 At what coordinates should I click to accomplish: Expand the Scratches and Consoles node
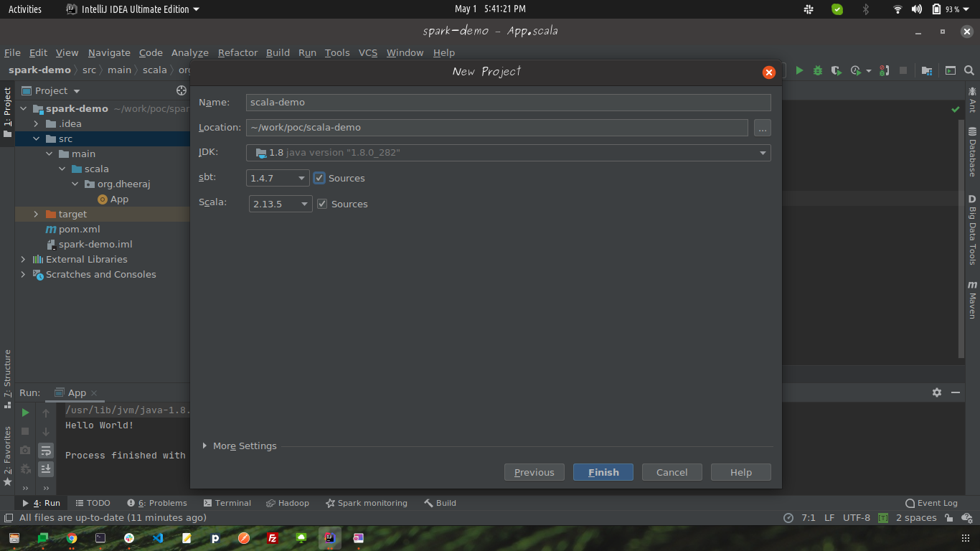click(x=23, y=275)
